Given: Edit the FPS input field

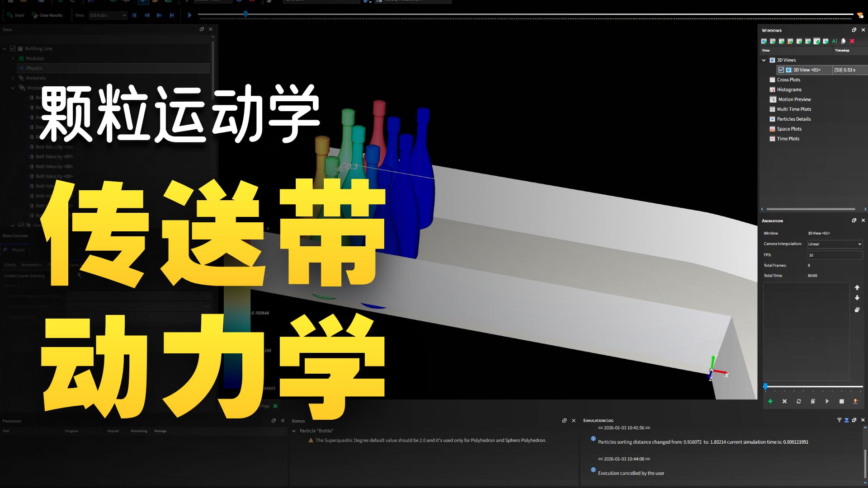Looking at the screenshot, I should click(x=835, y=255).
